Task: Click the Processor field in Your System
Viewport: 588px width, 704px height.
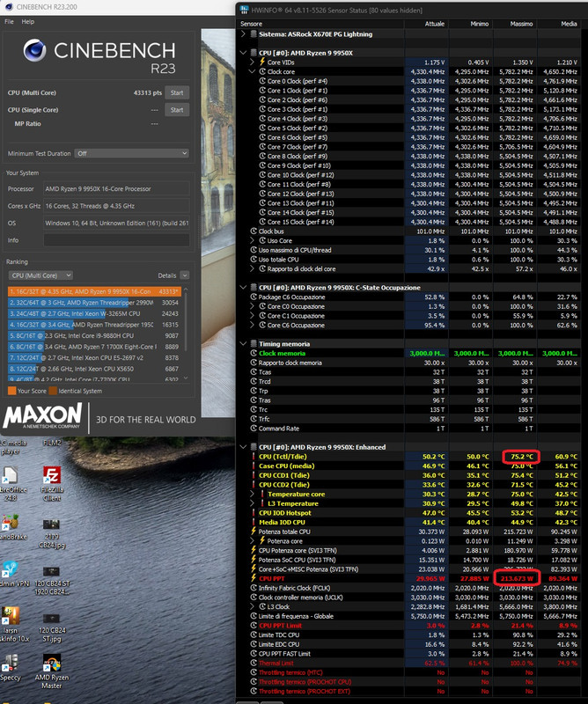Action: click(116, 189)
